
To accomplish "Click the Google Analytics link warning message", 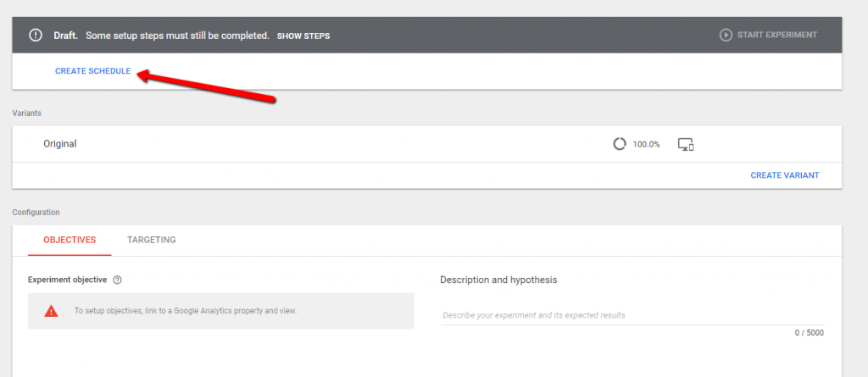I will tap(186, 311).
